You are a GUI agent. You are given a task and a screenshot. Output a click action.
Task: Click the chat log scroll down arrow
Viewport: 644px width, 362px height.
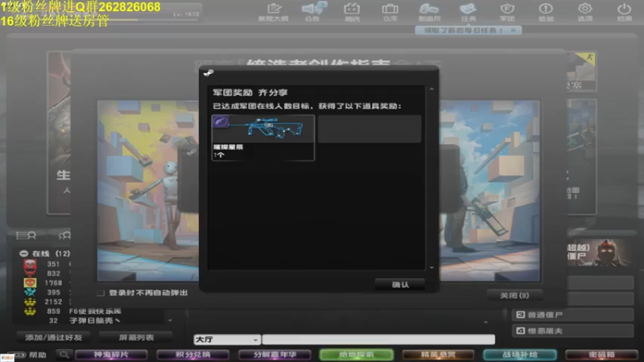point(486,323)
